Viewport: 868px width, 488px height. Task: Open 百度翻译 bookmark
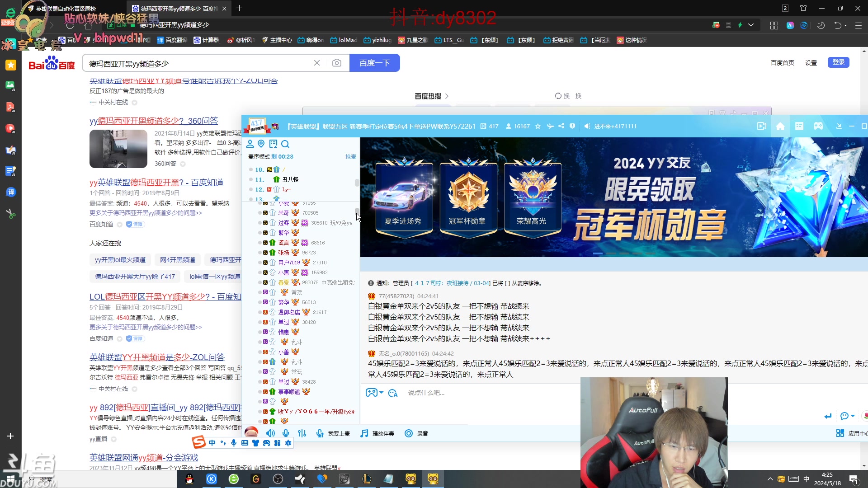click(172, 40)
